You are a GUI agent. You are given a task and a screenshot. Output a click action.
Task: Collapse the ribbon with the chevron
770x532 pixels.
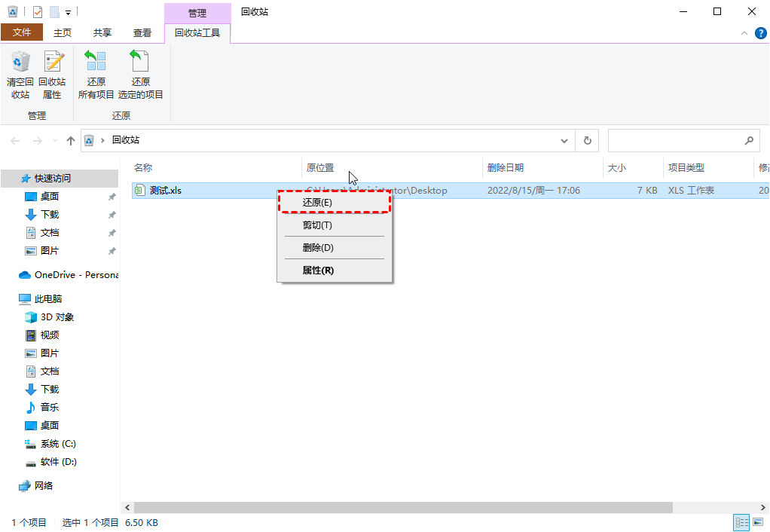744,33
